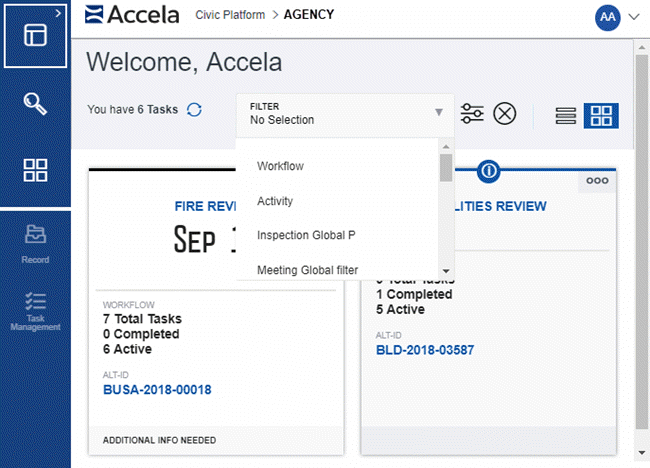The height and width of the screenshot is (468, 650).
Task: Refresh the task count
Action: (x=194, y=110)
